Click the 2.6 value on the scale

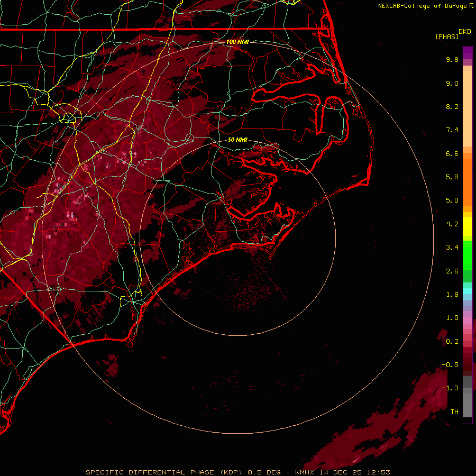452,271
